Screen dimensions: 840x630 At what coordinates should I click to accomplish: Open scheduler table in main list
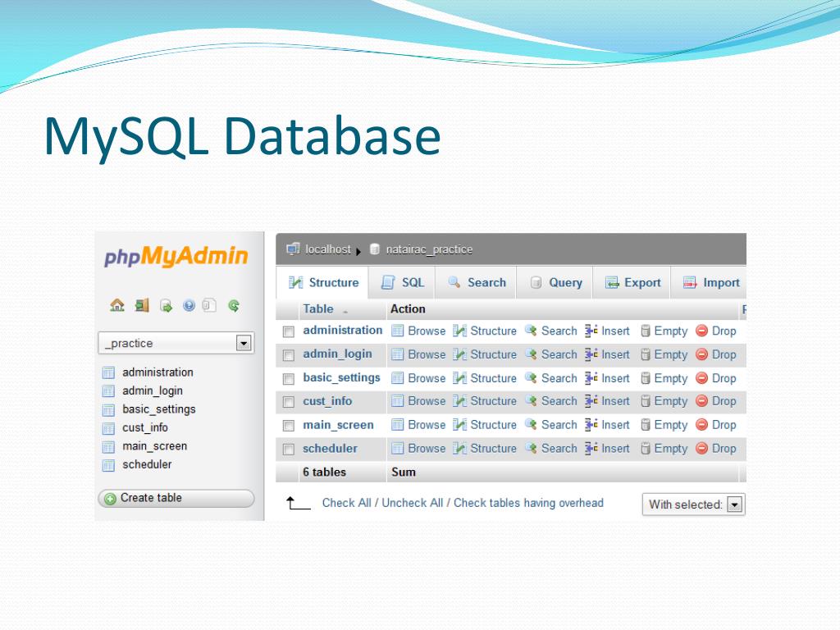tap(330, 449)
